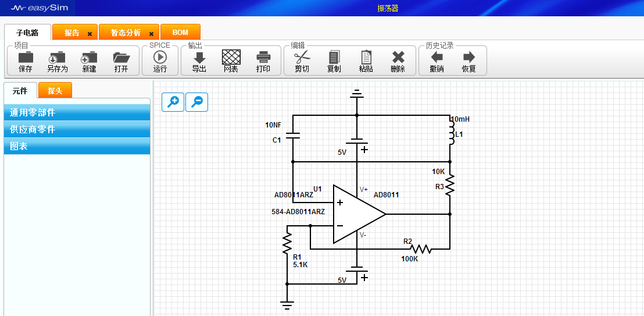Expand the 图表 section

(77, 146)
